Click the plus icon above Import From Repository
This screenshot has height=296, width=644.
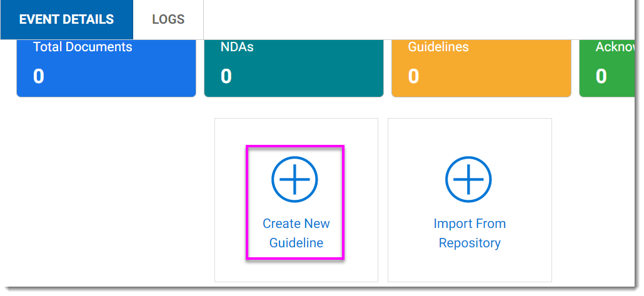(469, 179)
